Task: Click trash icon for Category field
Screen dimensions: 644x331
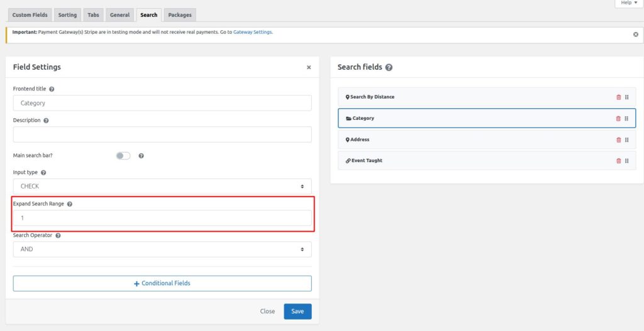Action: point(618,119)
